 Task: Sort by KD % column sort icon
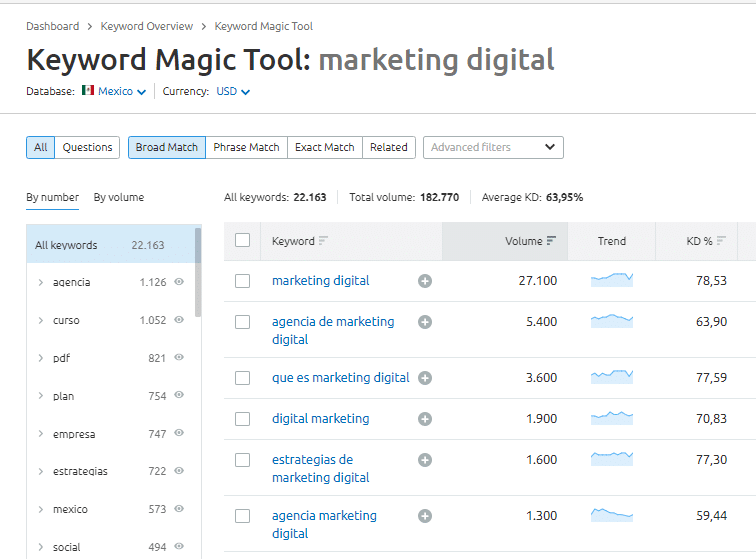click(721, 240)
